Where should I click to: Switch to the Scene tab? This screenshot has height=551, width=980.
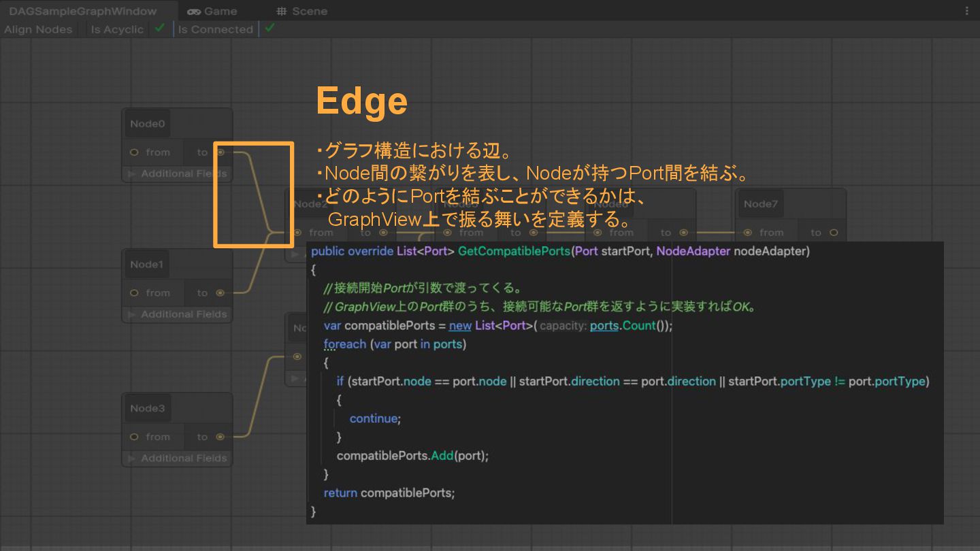301,11
